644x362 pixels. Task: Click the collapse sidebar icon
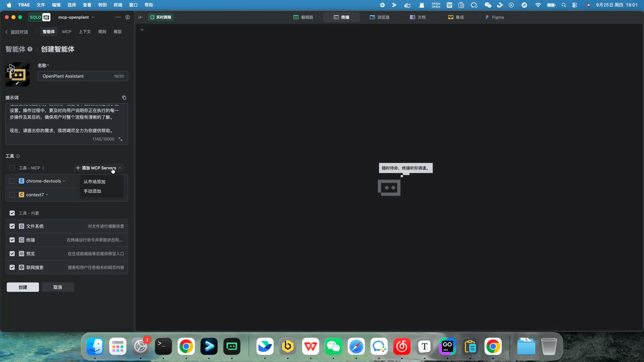point(141,17)
